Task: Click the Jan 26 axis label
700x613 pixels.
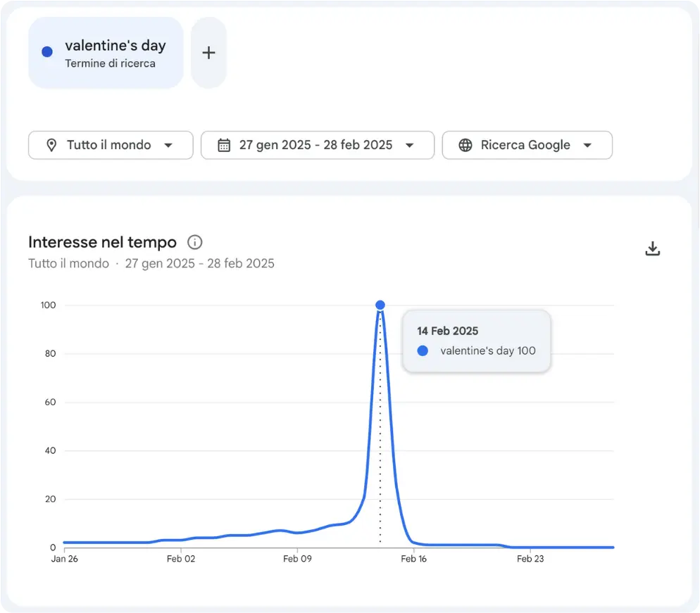Action: tap(64, 560)
